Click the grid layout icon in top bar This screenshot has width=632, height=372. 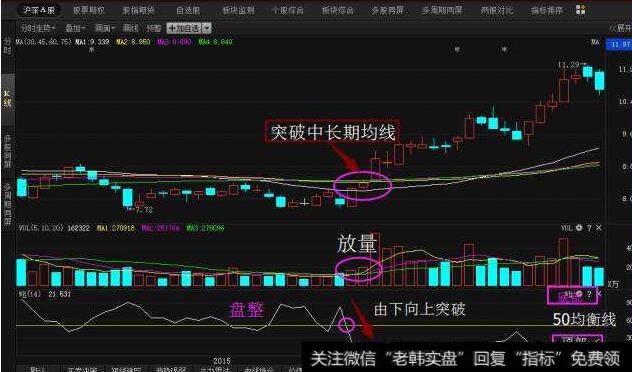tap(580, 10)
